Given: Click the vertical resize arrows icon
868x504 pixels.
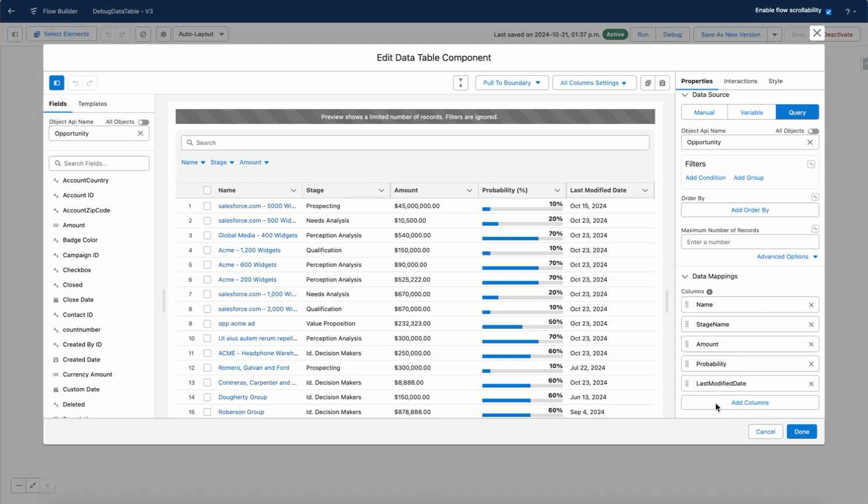Looking at the screenshot, I should pyautogui.click(x=461, y=83).
